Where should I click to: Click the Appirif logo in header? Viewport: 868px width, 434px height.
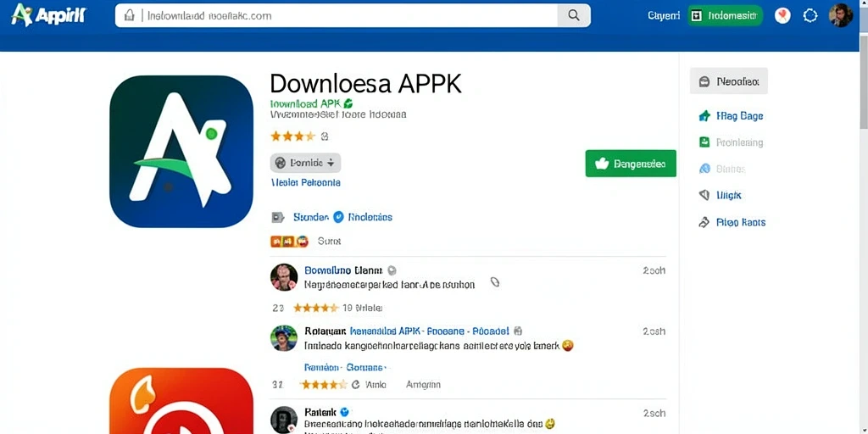click(x=48, y=15)
